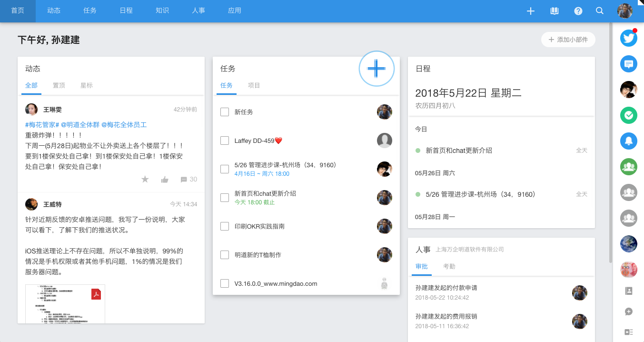Open 知识 in top navigation
This screenshot has height=342, width=644.
[x=162, y=11]
